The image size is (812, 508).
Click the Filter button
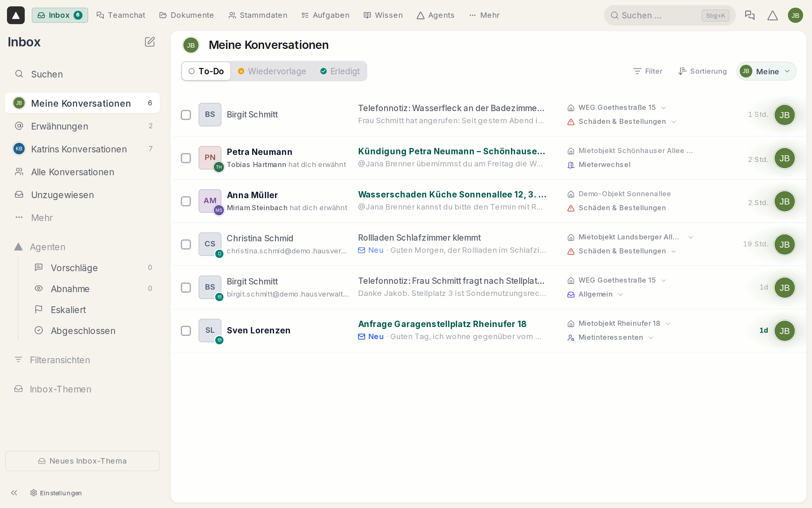click(x=648, y=71)
